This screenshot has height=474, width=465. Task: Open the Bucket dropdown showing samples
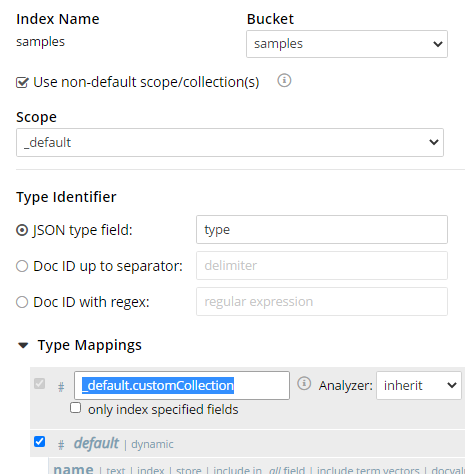pos(347,44)
